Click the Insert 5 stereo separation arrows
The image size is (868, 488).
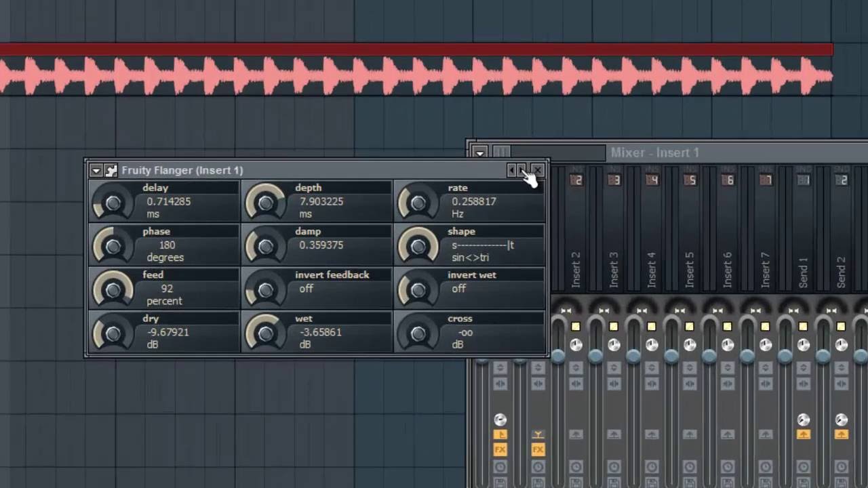pos(679,310)
